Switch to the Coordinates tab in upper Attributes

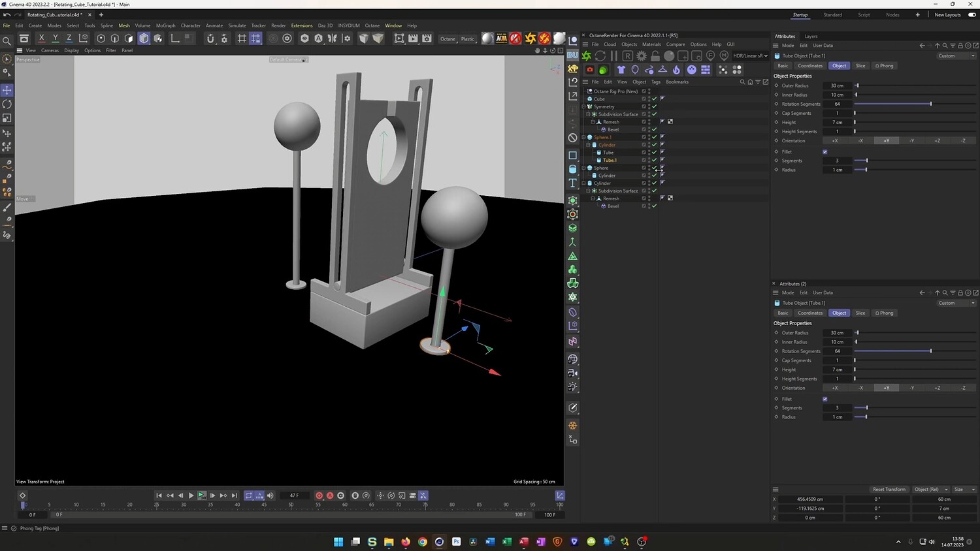[x=809, y=66]
